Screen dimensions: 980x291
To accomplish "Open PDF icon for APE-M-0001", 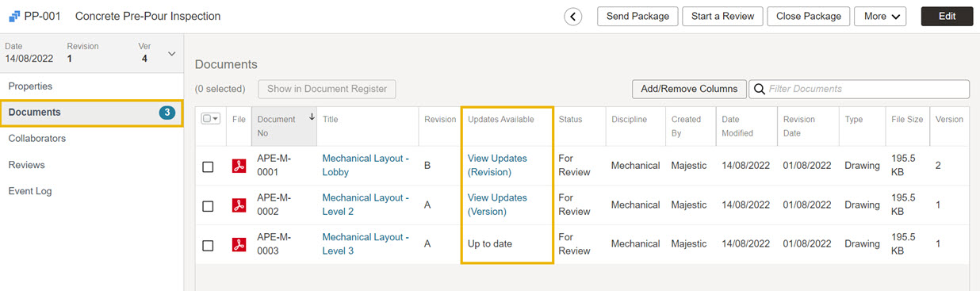I will pyautogui.click(x=239, y=166).
